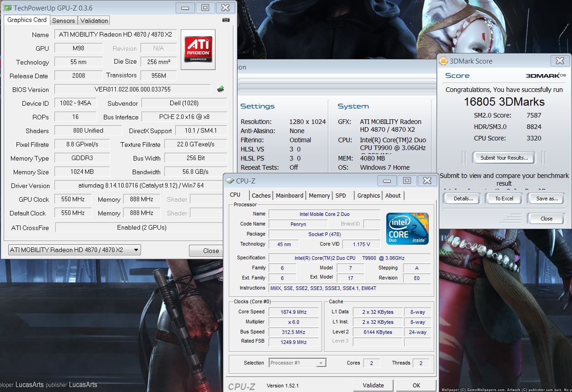Viewport: 572px width, 392px height.
Task: Click the BIOS Version text field
Action: pyautogui.click(x=133, y=90)
